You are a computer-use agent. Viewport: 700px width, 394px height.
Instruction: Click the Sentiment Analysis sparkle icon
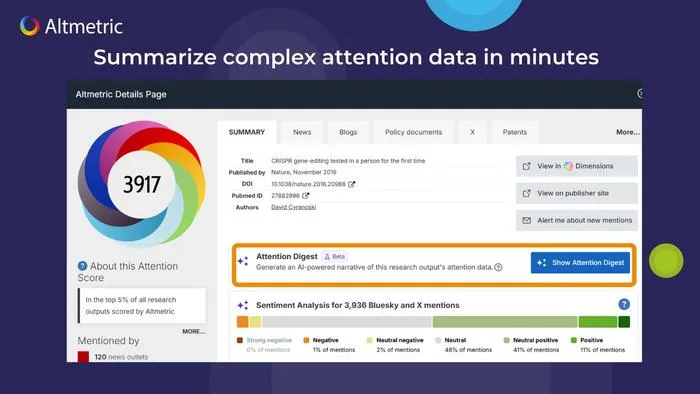click(243, 305)
